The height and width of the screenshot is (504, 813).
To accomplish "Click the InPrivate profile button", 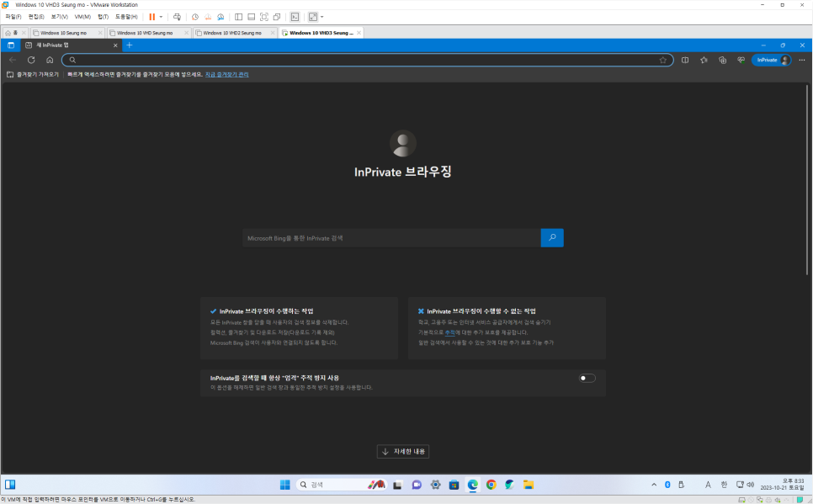I will click(772, 60).
